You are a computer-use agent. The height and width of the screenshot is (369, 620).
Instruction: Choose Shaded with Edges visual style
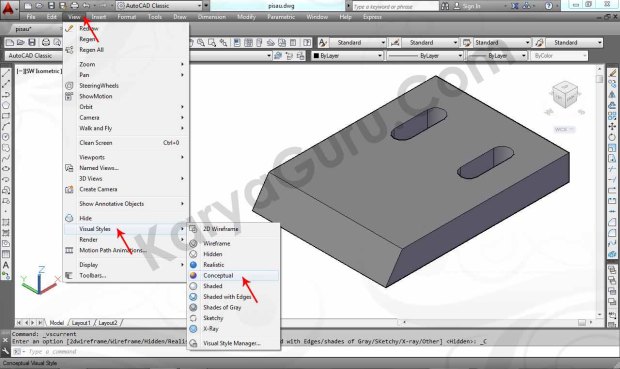point(233,297)
